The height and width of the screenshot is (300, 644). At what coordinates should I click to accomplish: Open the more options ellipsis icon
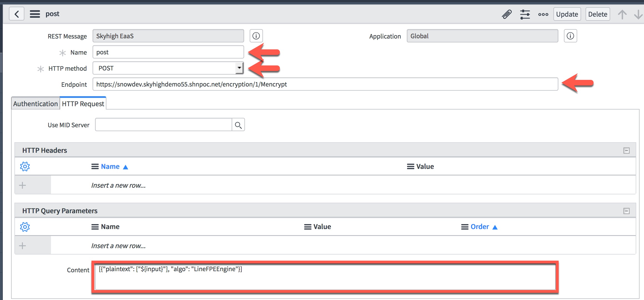coord(543,14)
